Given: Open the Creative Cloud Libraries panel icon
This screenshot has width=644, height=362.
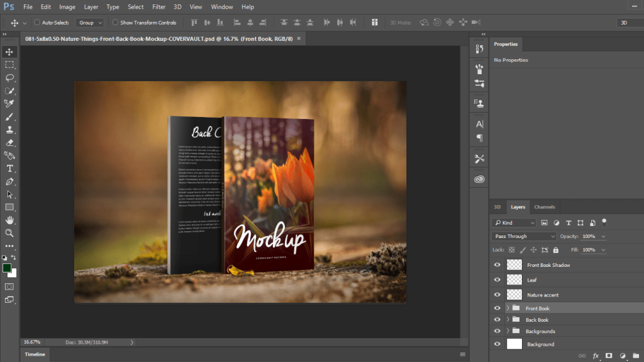Looking at the screenshot, I should point(479,179).
